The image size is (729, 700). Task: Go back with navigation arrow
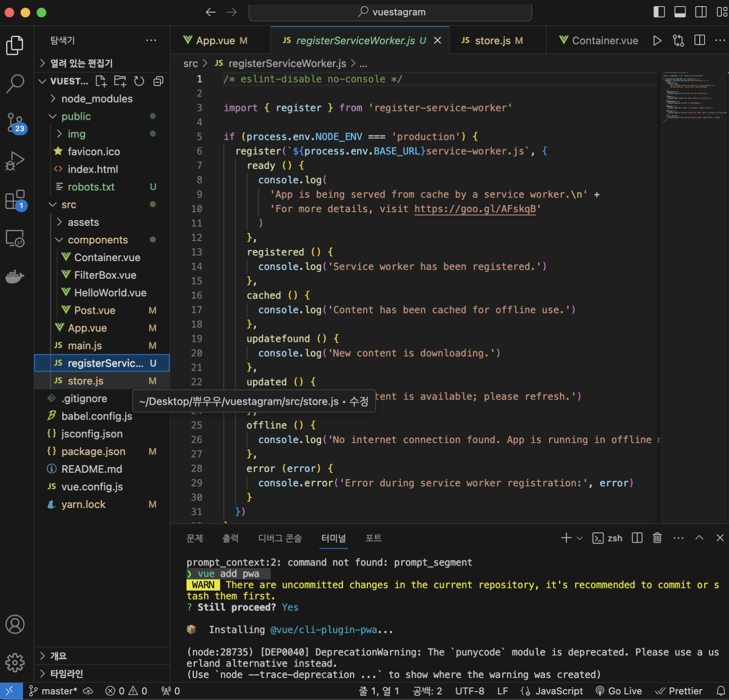coord(210,12)
